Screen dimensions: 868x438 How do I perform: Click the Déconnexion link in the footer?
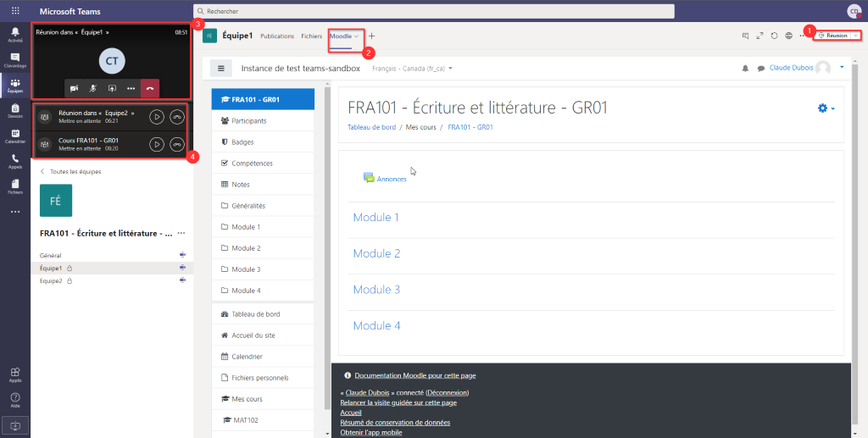448,392
